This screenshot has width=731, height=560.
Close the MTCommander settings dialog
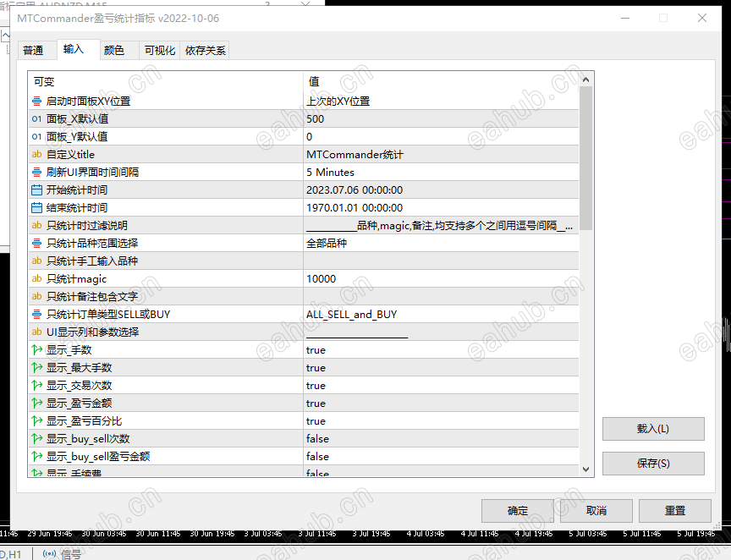[x=702, y=18]
